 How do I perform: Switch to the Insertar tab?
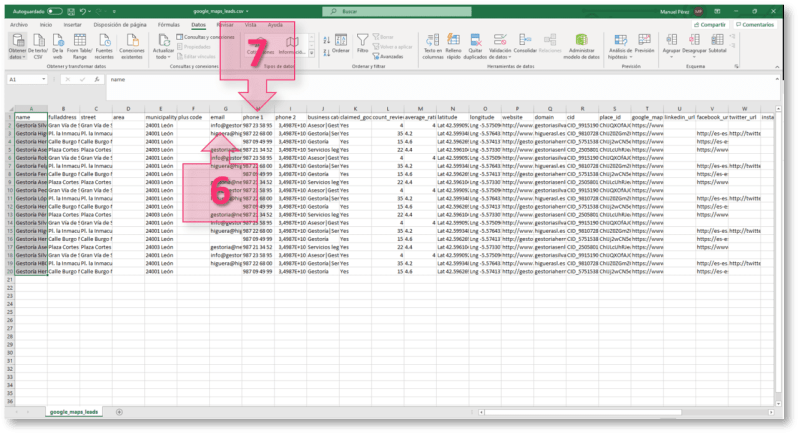(x=72, y=24)
